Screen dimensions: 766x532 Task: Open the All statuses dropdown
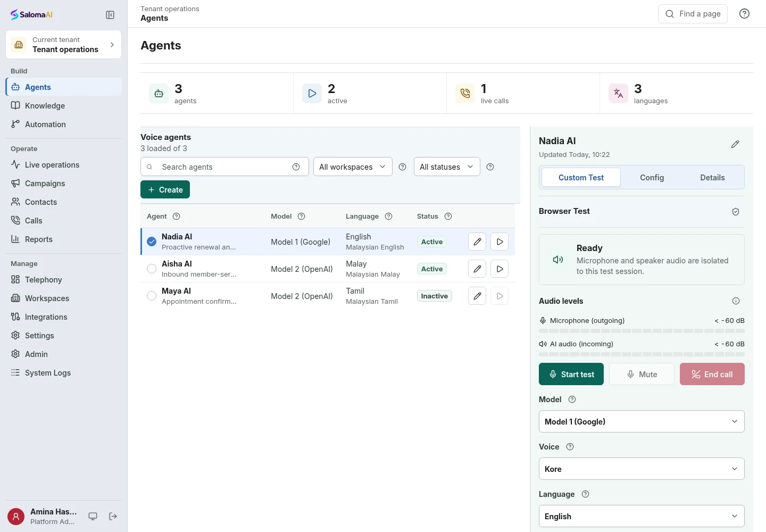447,167
